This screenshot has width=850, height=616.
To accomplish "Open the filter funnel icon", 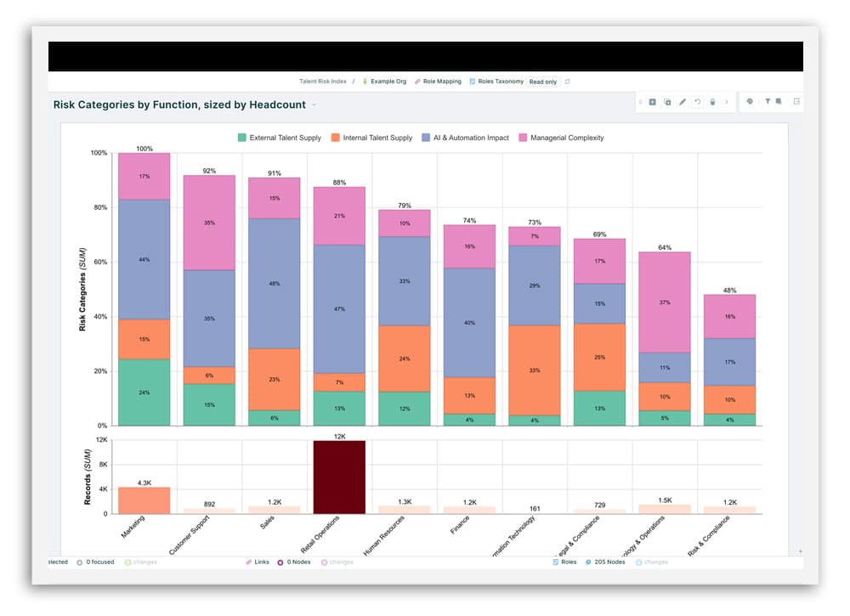I will [768, 101].
